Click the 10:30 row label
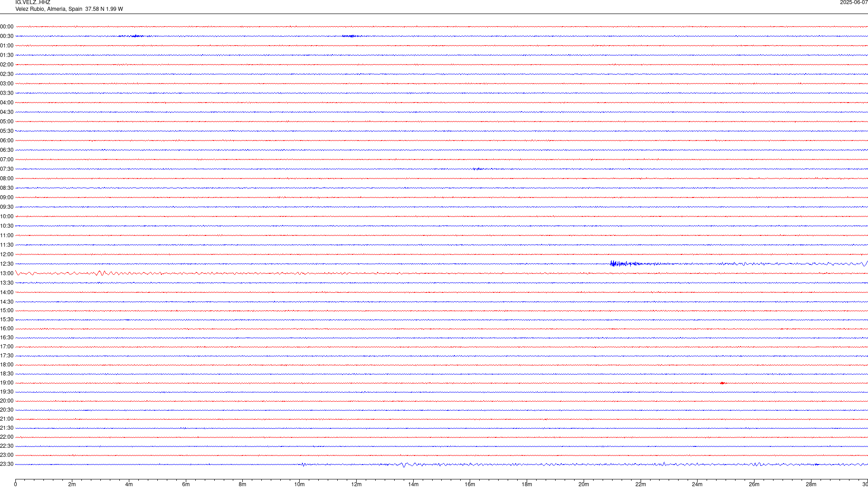The image size is (868, 488). [7, 226]
